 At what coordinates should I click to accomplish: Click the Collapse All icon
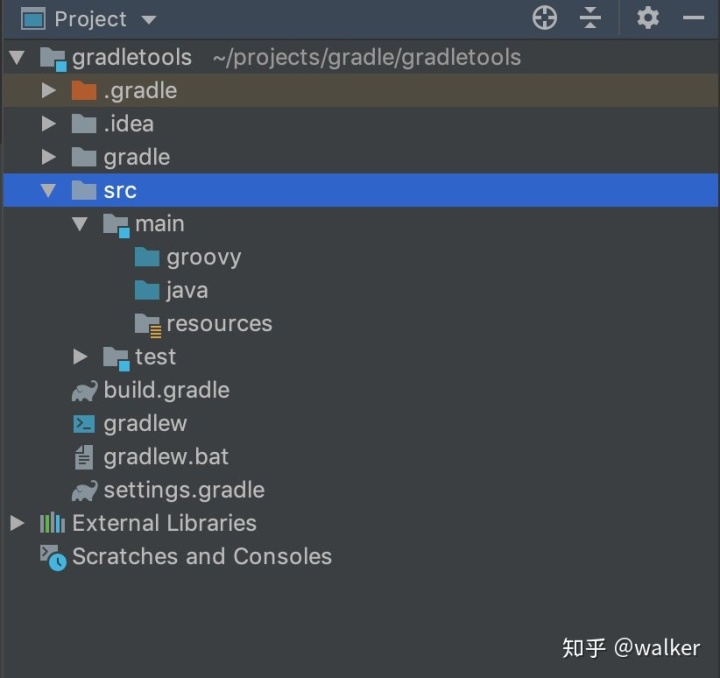click(590, 18)
